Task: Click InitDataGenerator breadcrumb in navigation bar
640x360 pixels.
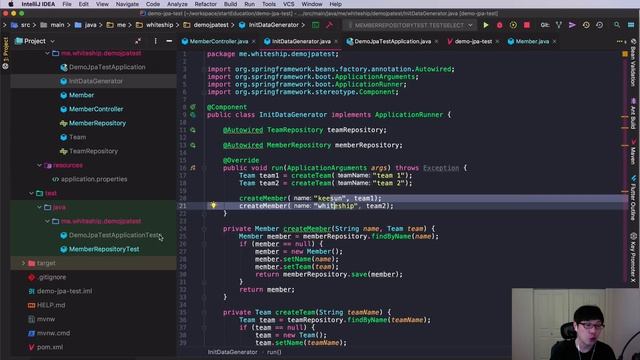Action: tap(273, 25)
